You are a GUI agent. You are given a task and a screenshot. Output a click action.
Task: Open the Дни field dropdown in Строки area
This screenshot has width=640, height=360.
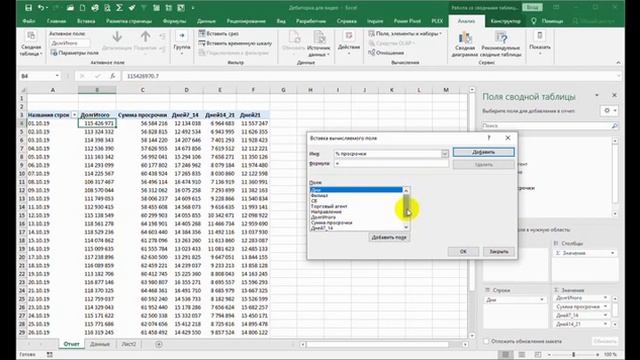click(x=542, y=300)
